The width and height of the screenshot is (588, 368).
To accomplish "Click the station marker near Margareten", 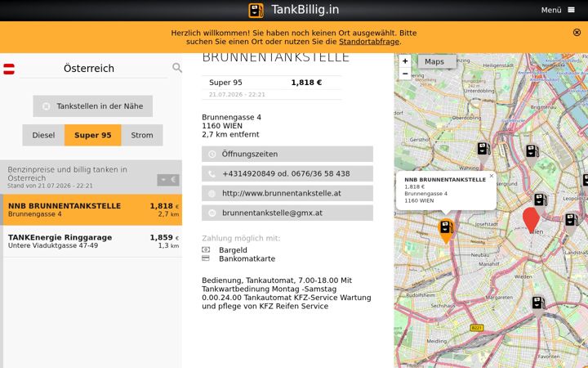I will (538, 306).
